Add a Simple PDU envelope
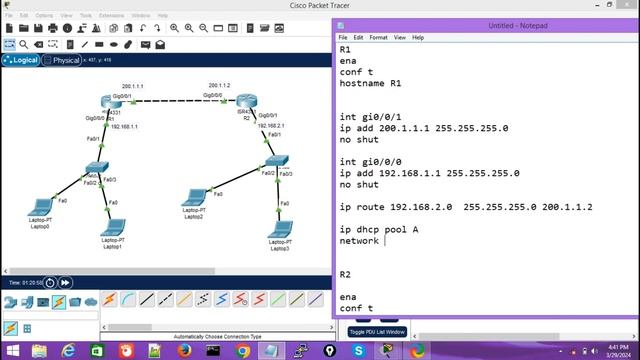 click(x=145, y=44)
